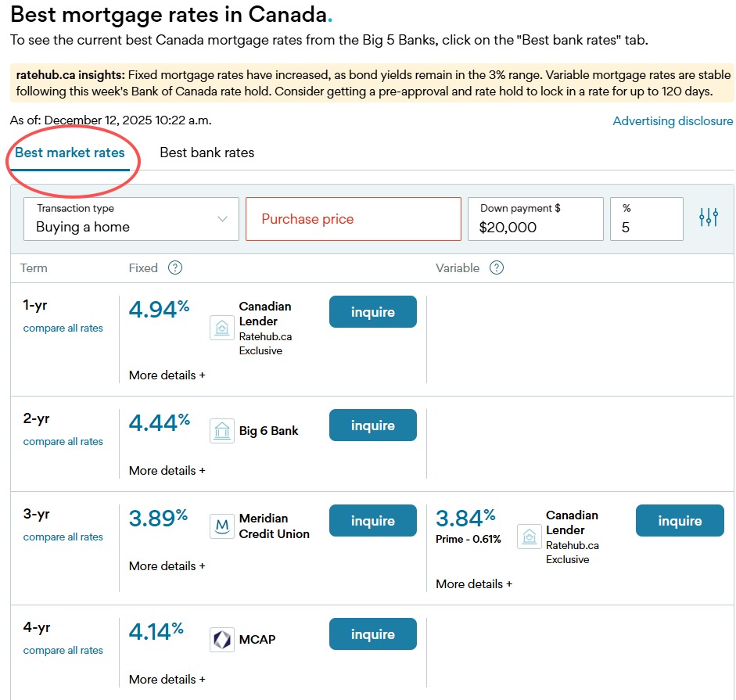Screen dimensions: 736x700
Task: Click the 3-yr variable Canadian Lender icon
Action: point(529,537)
